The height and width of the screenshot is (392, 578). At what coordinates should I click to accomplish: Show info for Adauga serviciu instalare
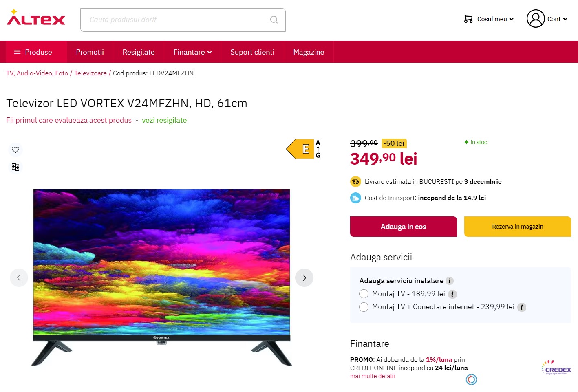450,281
